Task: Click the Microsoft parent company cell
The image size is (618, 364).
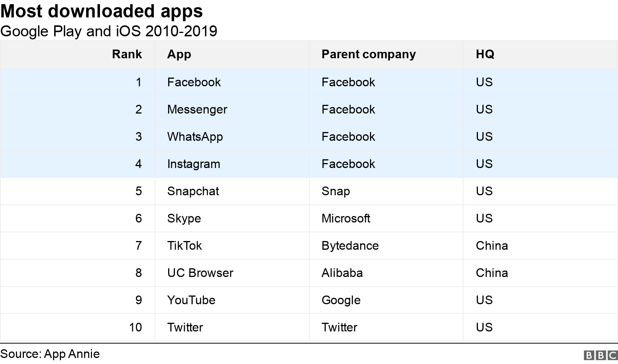Action: pyautogui.click(x=346, y=218)
